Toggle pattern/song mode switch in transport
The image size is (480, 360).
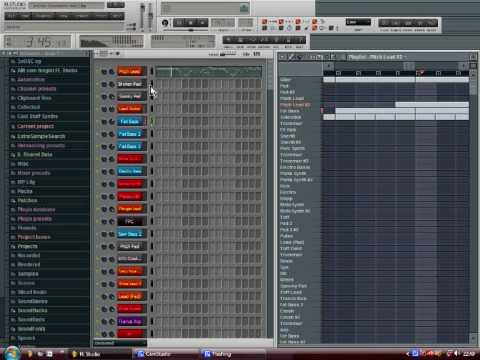165,23
